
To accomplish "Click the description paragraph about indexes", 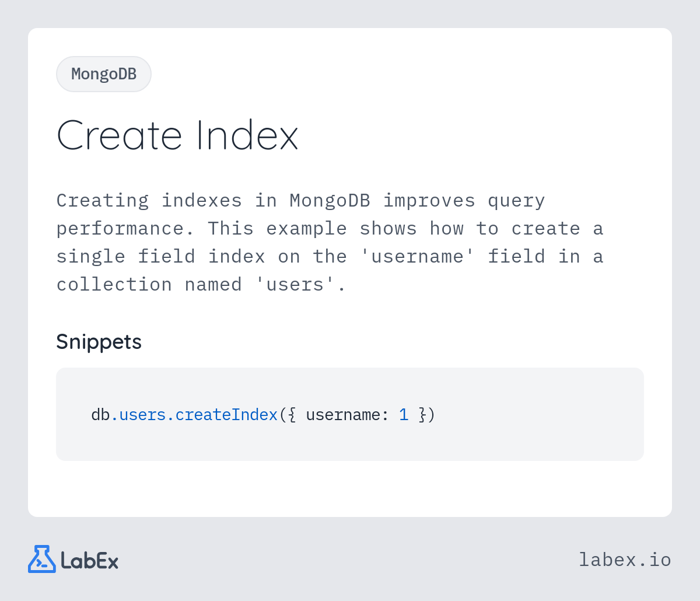I will pos(330,242).
